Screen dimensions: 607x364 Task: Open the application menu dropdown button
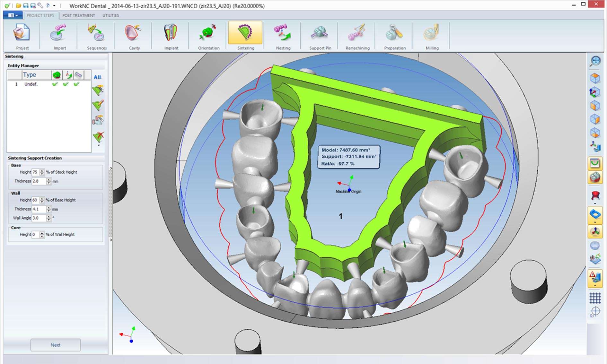coord(13,15)
